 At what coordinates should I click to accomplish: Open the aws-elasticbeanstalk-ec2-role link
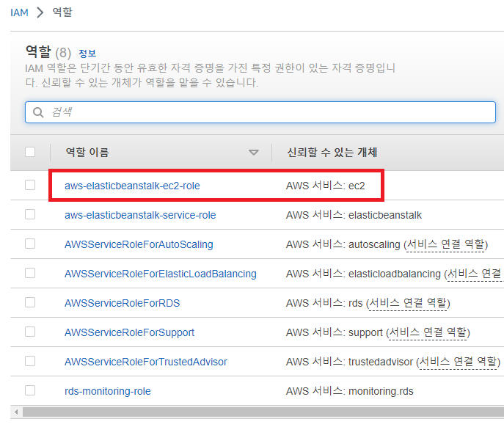(132, 186)
